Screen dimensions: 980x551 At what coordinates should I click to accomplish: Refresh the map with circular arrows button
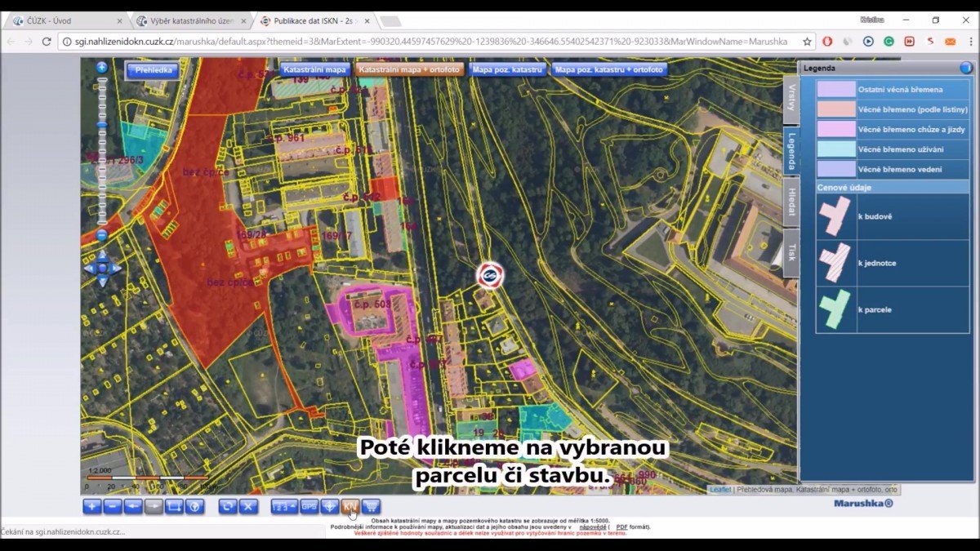(229, 506)
